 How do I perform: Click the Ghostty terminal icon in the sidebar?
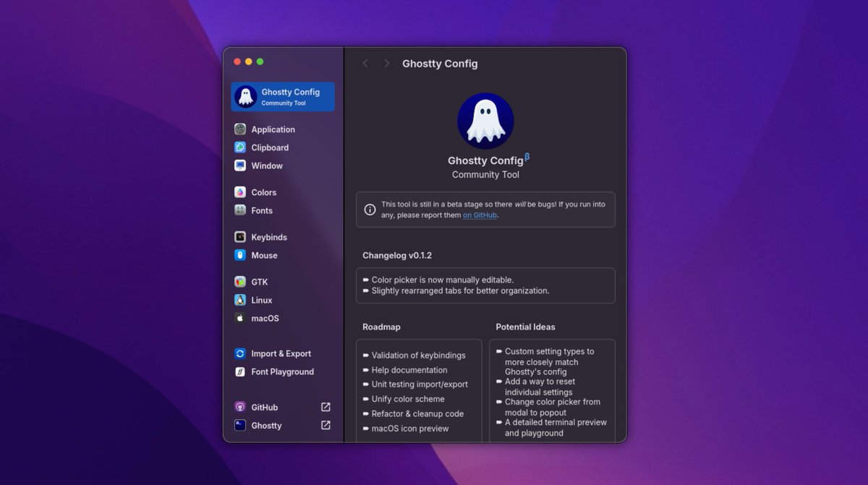(x=240, y=425)
